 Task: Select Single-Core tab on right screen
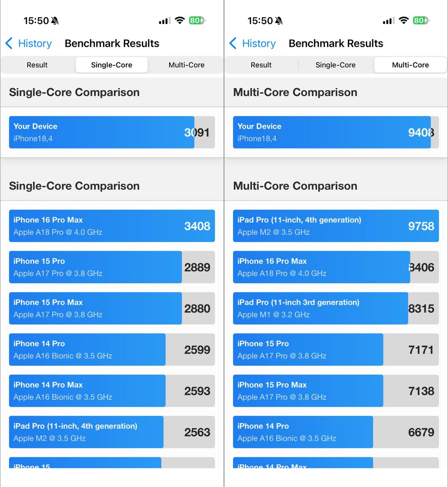tap(335, 65)
